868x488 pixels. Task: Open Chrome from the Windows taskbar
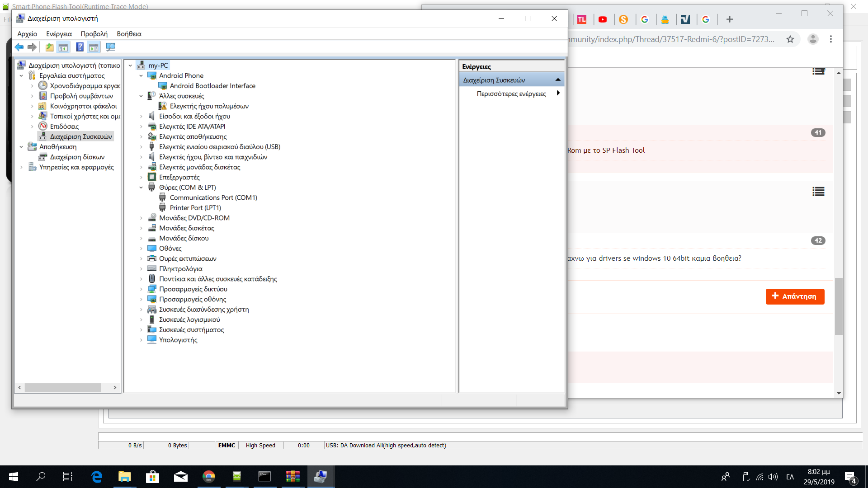tap(208, 476)
